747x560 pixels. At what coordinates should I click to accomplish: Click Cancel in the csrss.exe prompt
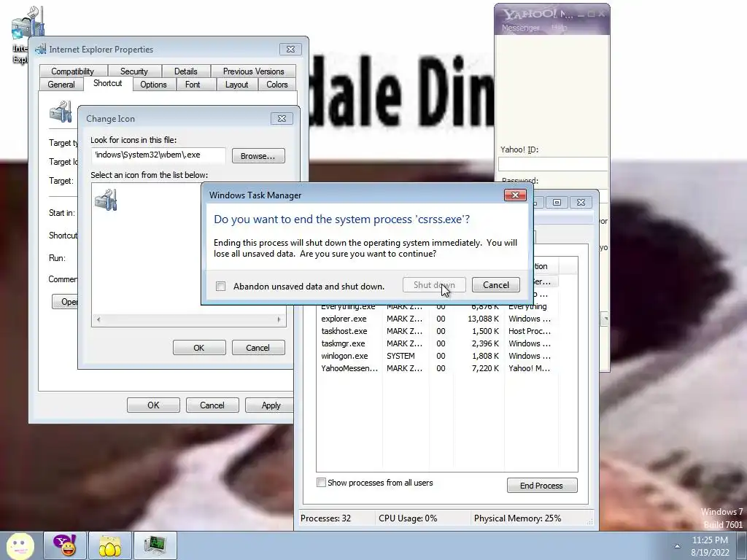[496, 285]
